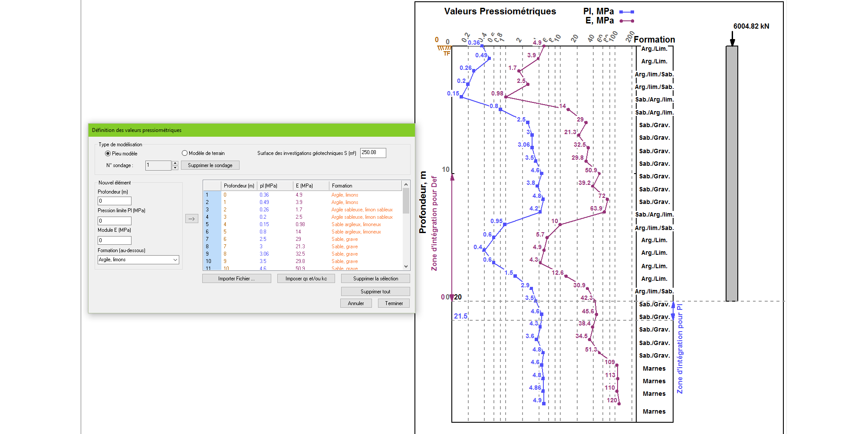Click the Importer Fichier button
Screen dimensions: 868x434
click(x=236, y=279)
